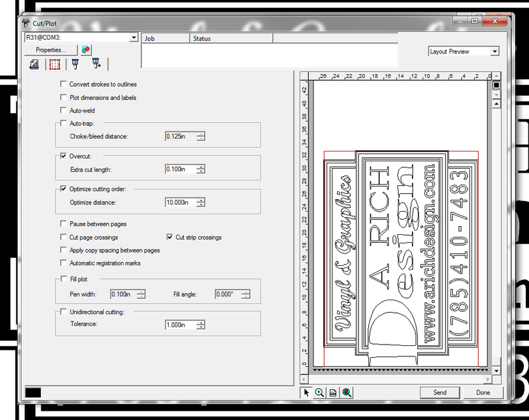This screenshot has height=420, width=529.
Task: Click the preview scrollbar's bottom down arrow
Action: click(497, 371)
